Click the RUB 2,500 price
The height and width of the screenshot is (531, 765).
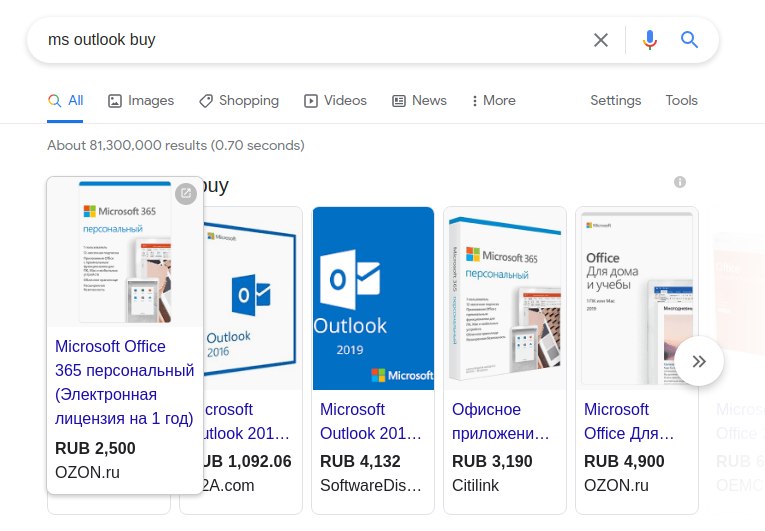pos(95,448)
